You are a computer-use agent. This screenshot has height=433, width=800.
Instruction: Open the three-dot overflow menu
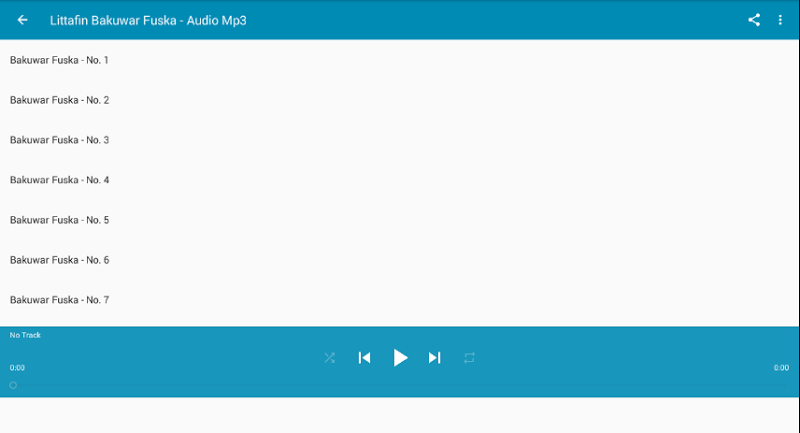click(x=780, y=20)
